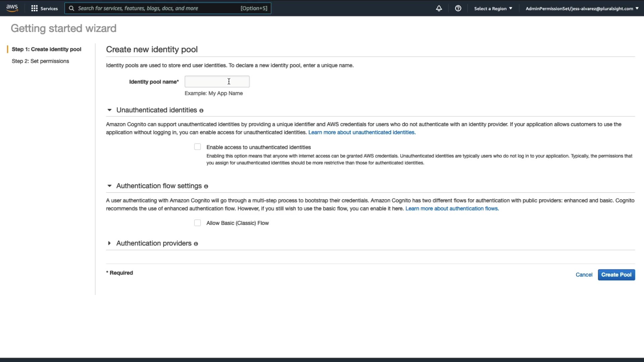Click the notifications bell icon
Viewport: 644px width, 362px height.
439,8
